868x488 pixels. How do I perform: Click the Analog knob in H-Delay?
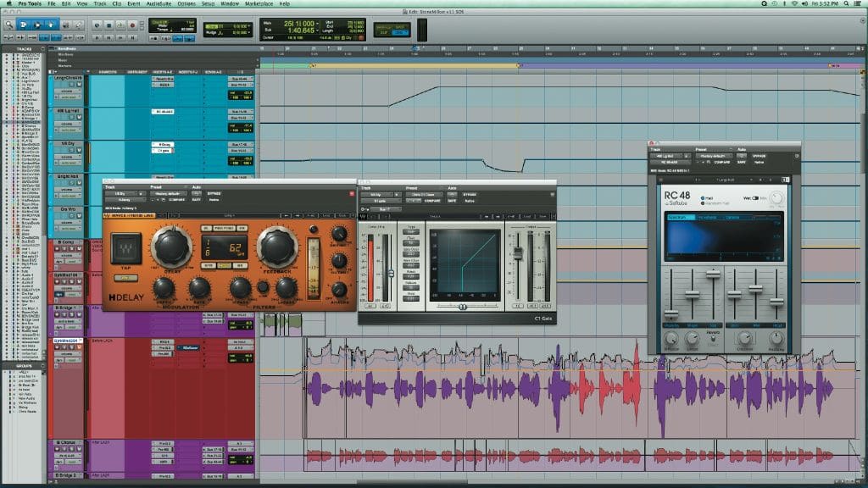339,290
